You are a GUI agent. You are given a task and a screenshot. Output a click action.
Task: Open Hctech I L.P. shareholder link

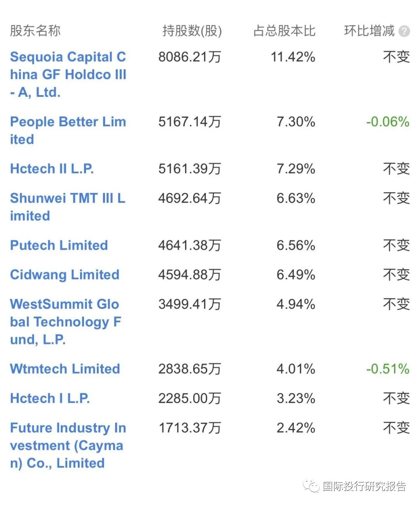pos(50,398)
